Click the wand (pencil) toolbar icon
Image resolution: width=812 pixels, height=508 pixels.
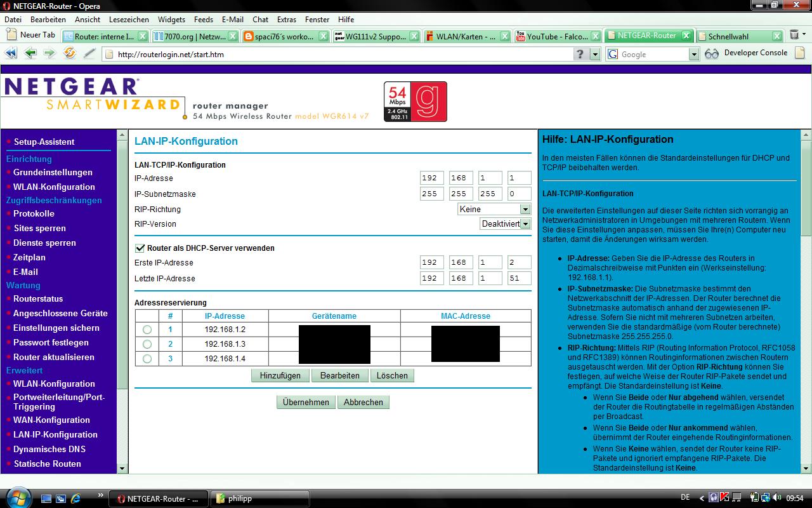(x=89, y=54)
